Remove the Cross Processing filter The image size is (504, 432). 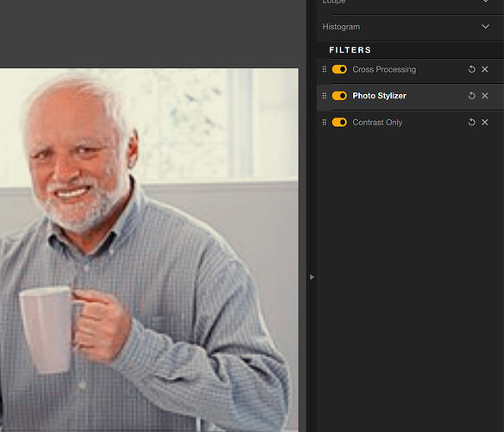(x=485, y=69)
